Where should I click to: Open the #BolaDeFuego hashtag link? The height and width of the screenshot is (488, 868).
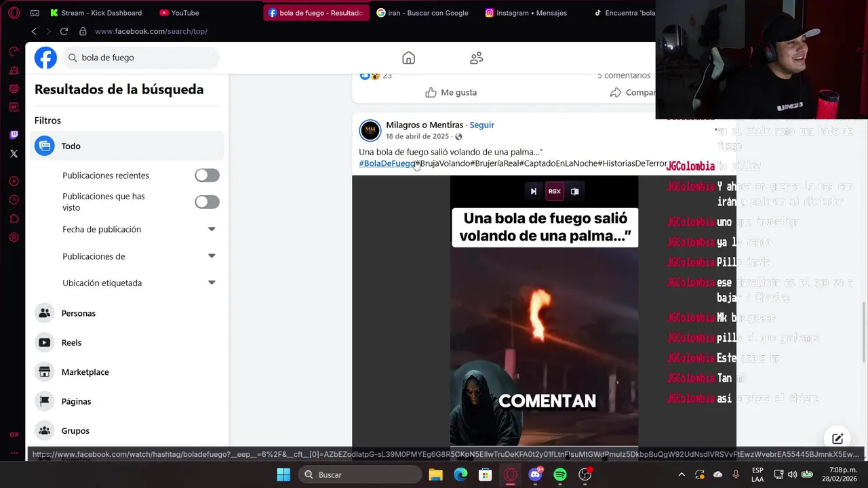click(387, 163)
